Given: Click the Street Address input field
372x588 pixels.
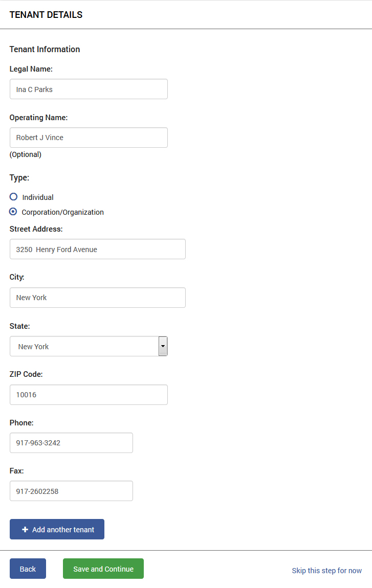Looking at the screenshot, I should point(98,249).
